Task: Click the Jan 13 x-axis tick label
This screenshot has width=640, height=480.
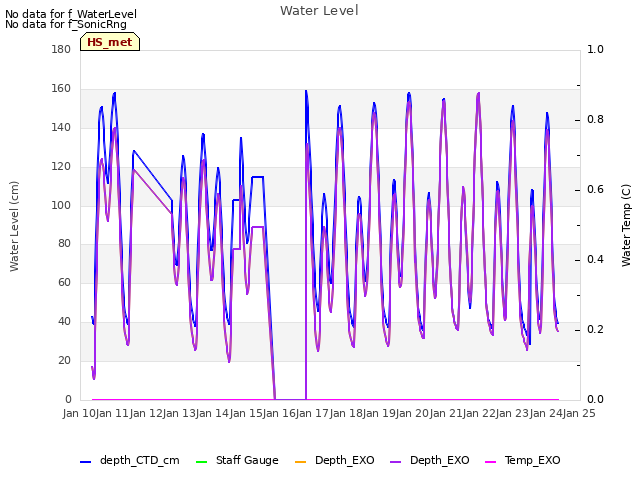Action: (179, 413)
